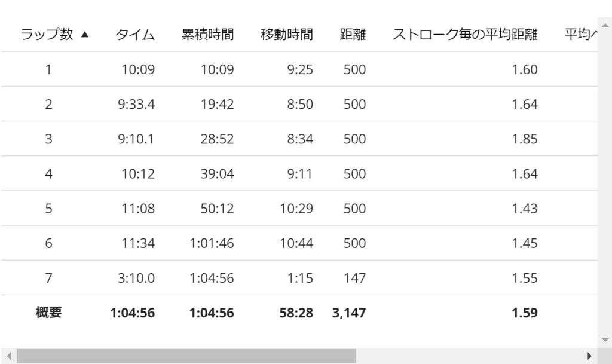Click vertical scrollbar down arrow
The image size is (612, 364).
[605, 340]
